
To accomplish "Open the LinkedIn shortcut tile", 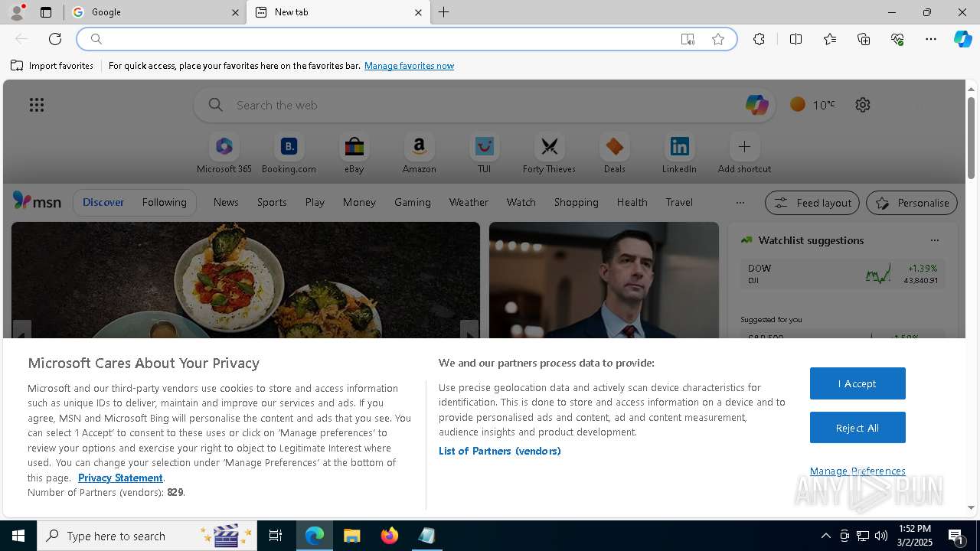I will tap(679, 154).
